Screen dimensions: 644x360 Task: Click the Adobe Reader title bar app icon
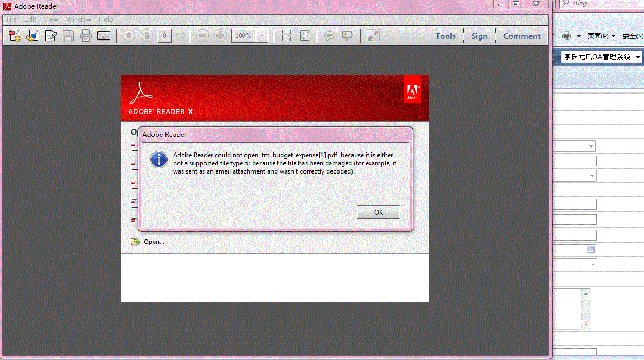click(7, 6)
